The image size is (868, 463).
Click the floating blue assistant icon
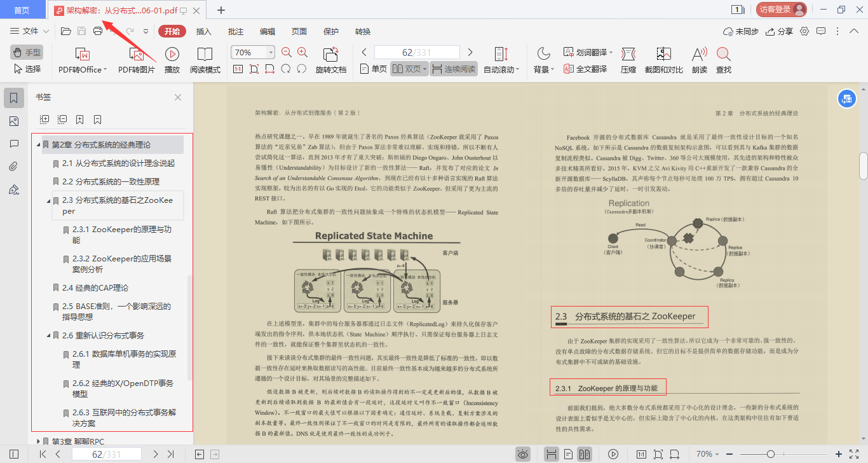846,98
